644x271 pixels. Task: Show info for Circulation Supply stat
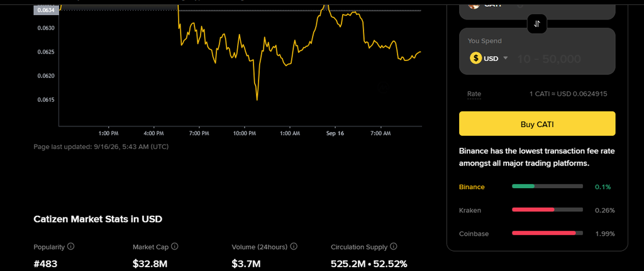click(394, 246)
